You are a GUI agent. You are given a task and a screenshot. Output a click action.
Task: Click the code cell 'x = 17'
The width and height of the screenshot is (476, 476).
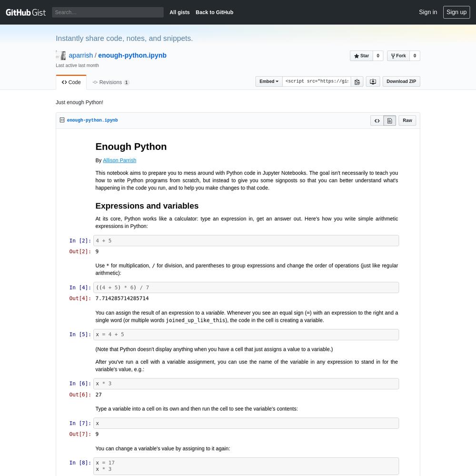click(x=246, y=466)
